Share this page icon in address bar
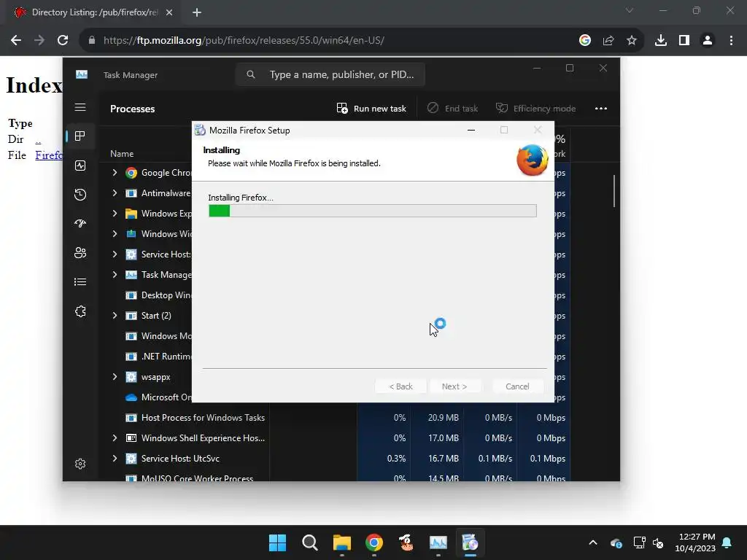The height and width of the screenshot is (560, 747). [608, 41]
